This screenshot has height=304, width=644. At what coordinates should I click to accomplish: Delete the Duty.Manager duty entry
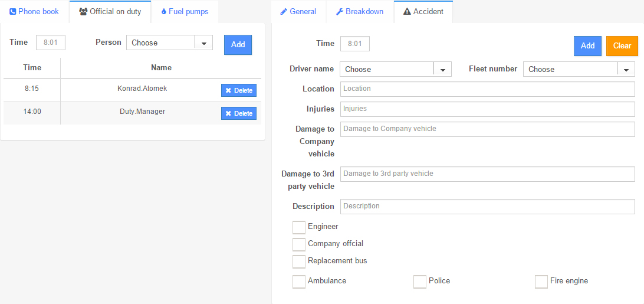(239, 113)
